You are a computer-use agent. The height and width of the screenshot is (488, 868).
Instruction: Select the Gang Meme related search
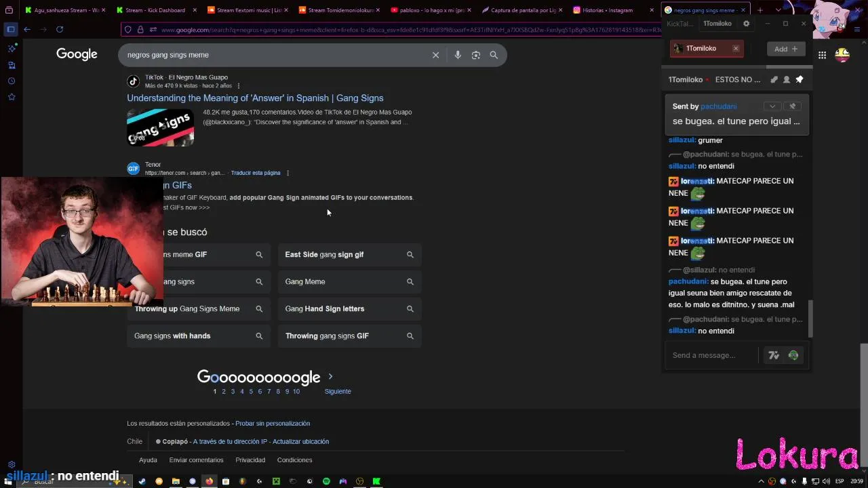(x=349, y=281)
